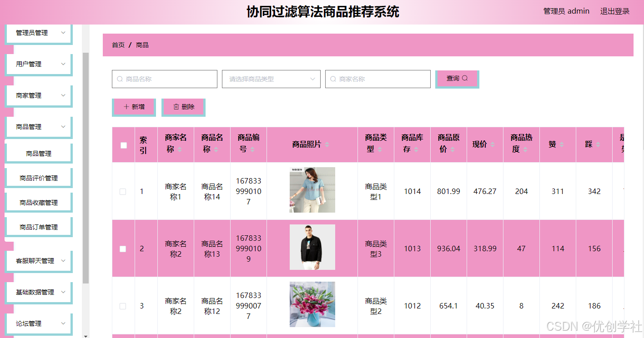This screenshot has height=338, width=644.
Task: Expand the 论坛管理 sidebar menu
Action: click(x=39, y=323)
